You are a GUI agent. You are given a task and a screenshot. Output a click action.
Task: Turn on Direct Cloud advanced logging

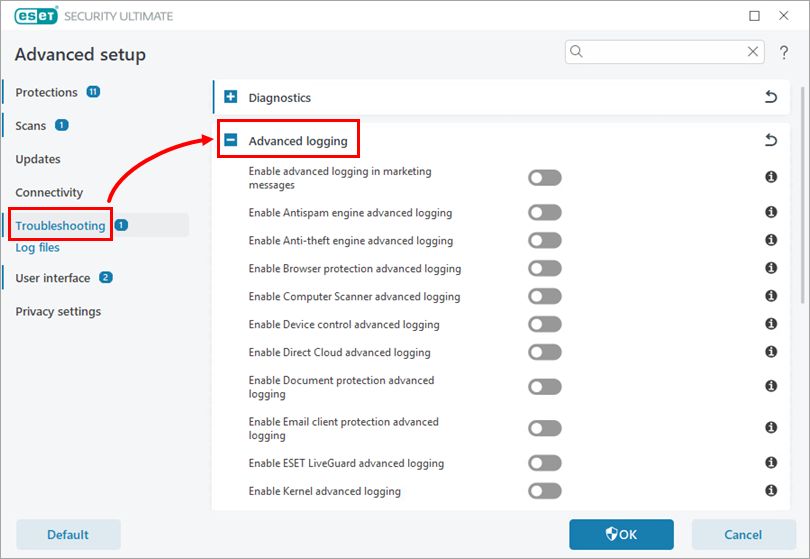pyautogui.click(x=545, y=352)
